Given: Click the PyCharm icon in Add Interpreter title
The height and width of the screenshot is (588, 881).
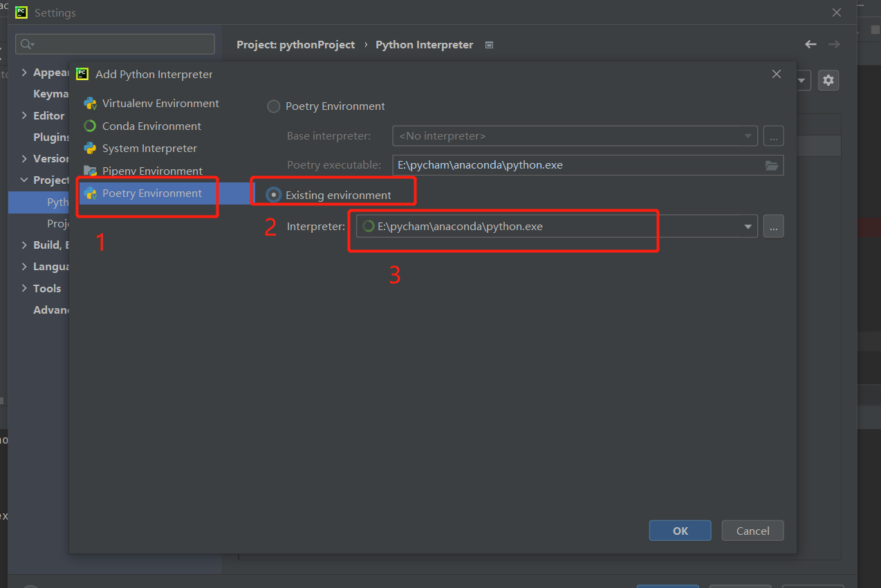Looking at the screenshot, I should point(82,74).
